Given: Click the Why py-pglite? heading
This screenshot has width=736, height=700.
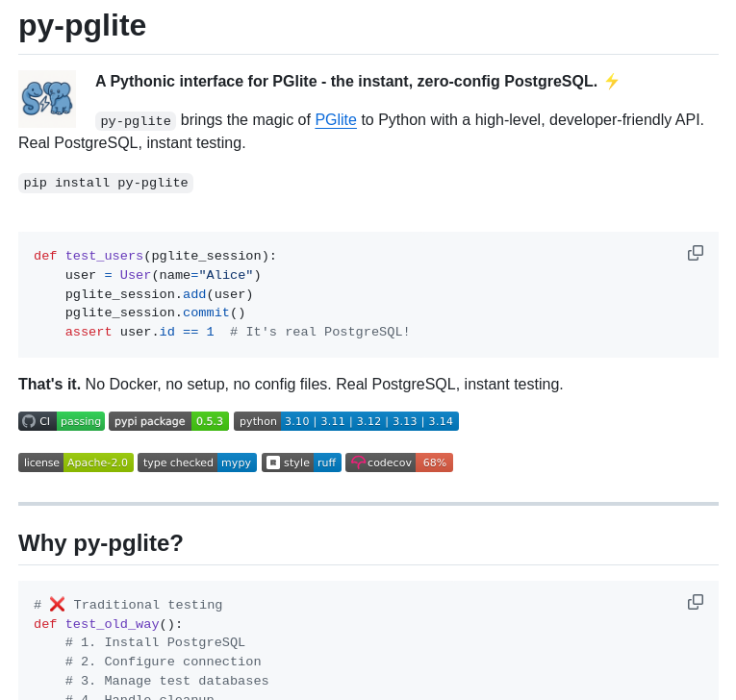Looking at the screenshot, I should [100, 543].
